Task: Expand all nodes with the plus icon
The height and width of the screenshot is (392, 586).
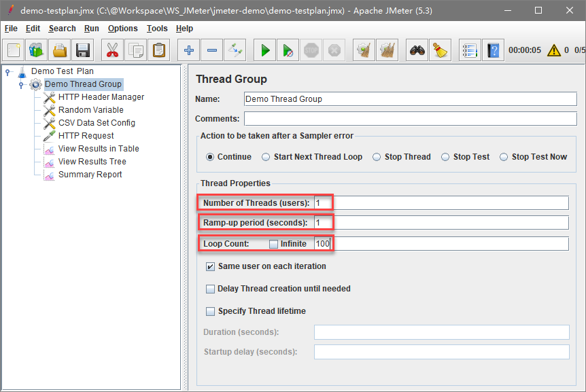Action: pyautogui.click(x=189, y=50)
